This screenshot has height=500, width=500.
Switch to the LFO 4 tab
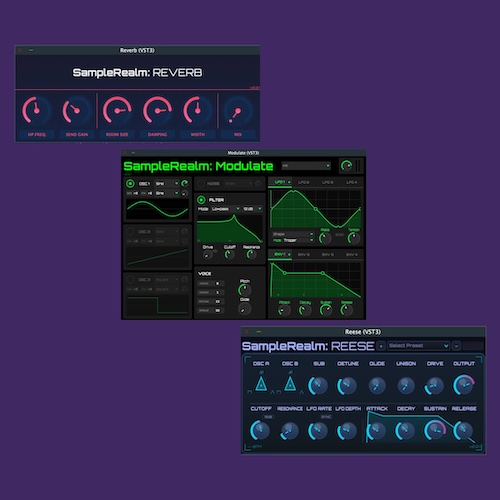coord(351,182)
